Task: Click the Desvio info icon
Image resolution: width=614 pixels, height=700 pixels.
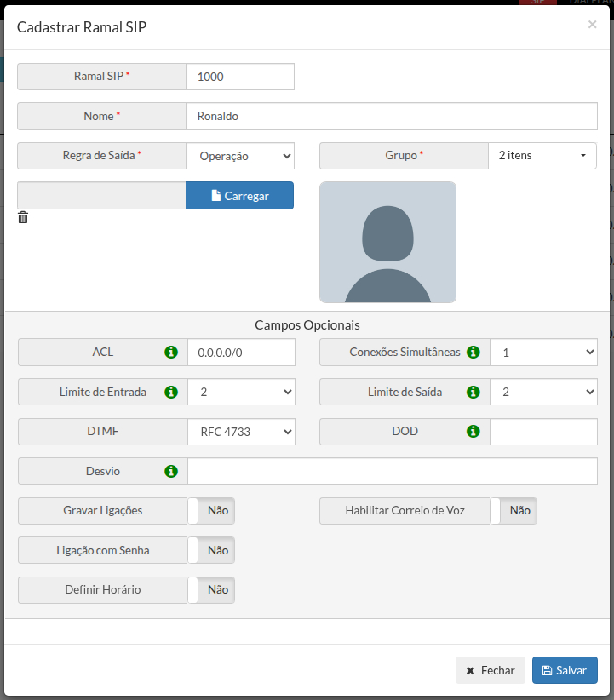Action: coord(170,471)
